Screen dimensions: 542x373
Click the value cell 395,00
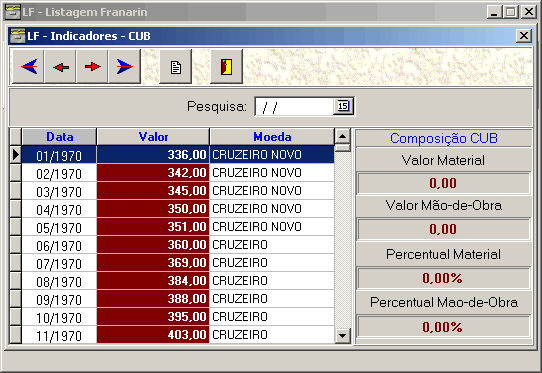(153, 316)
